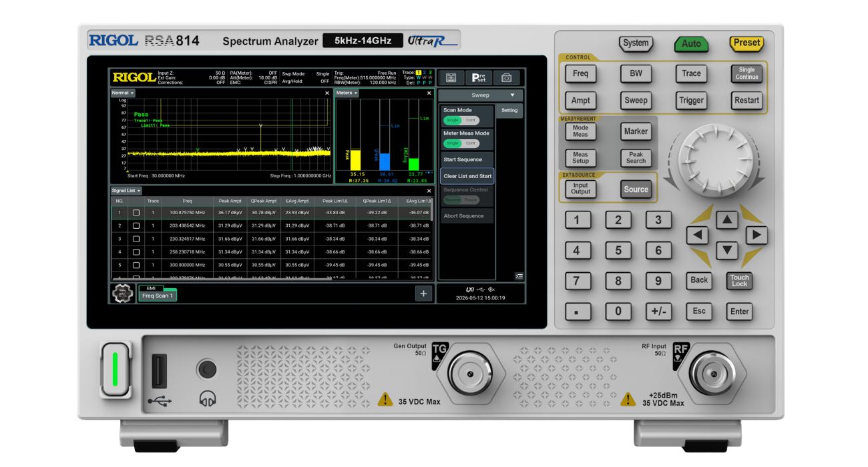Image resolution: width=868 pixels, height=467 pixels.
Task: Tap Abort Sequence in Sweep menu
Action: click(x=467, y=216)
